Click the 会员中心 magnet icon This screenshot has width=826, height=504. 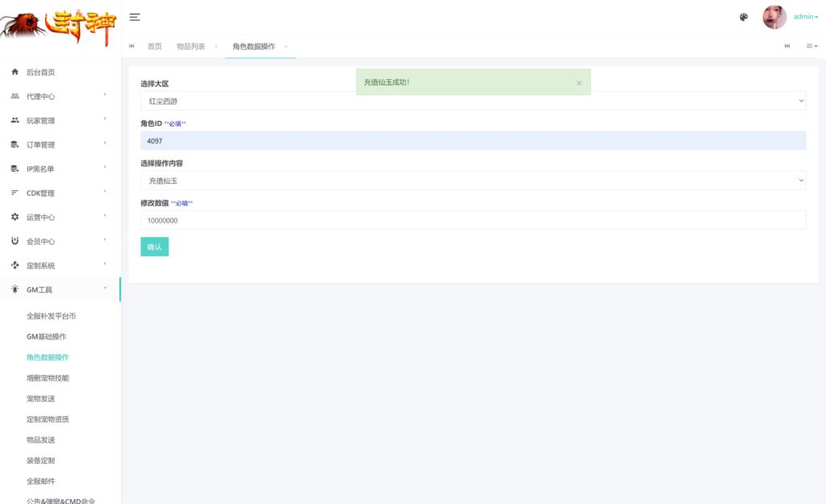tap(15, 242)
